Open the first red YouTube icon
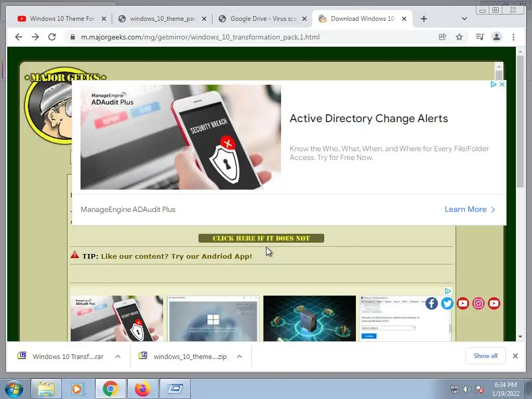This screenshot has height=399, width=532. [463, 303]
